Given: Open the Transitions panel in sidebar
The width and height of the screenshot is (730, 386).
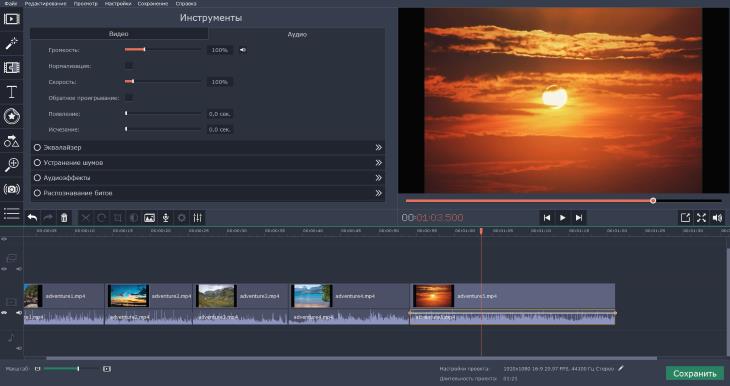Looking at the screenshot, I should 11,67.
